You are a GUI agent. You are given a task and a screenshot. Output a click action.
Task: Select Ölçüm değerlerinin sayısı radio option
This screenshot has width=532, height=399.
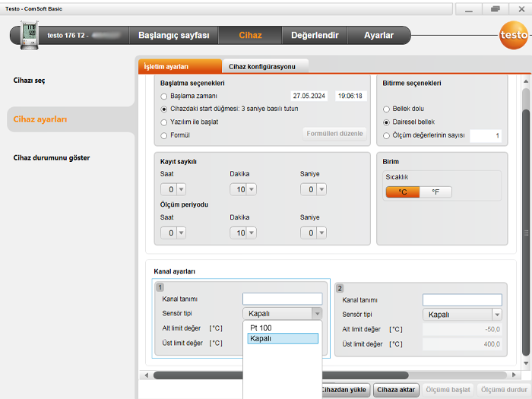[x=387, y=135]
